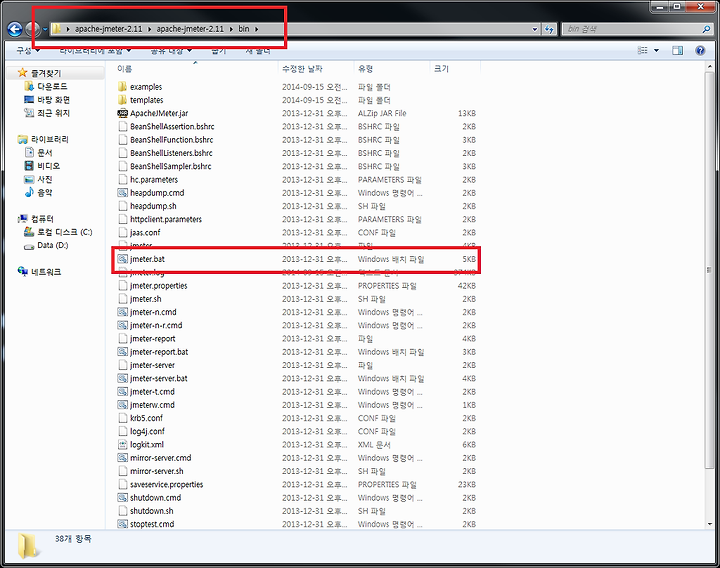Open the view options dropdown arrow
The width and height of the screenshot is (720, 568).
(x=656, y=51)
